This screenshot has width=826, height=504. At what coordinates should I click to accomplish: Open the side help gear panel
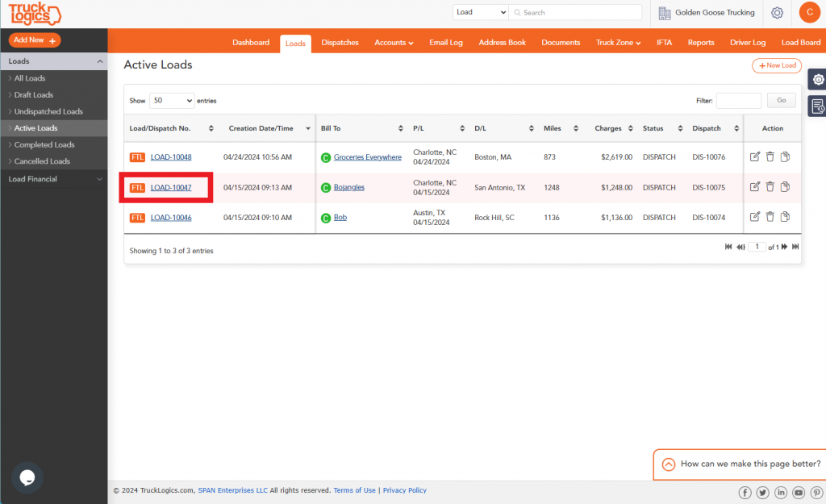(x=818, y=80)
